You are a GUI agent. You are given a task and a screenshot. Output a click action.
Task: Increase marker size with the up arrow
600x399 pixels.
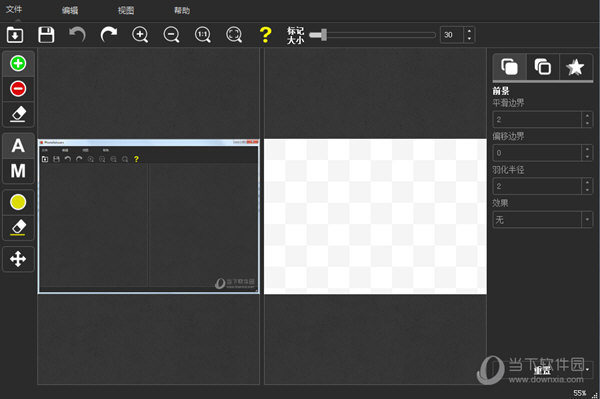(x=470, y=31)
